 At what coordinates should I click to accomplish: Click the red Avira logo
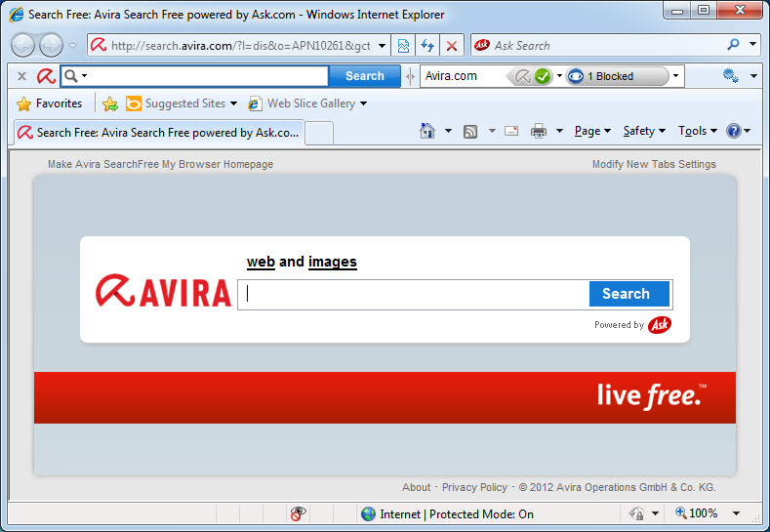[x=163, y=290]
